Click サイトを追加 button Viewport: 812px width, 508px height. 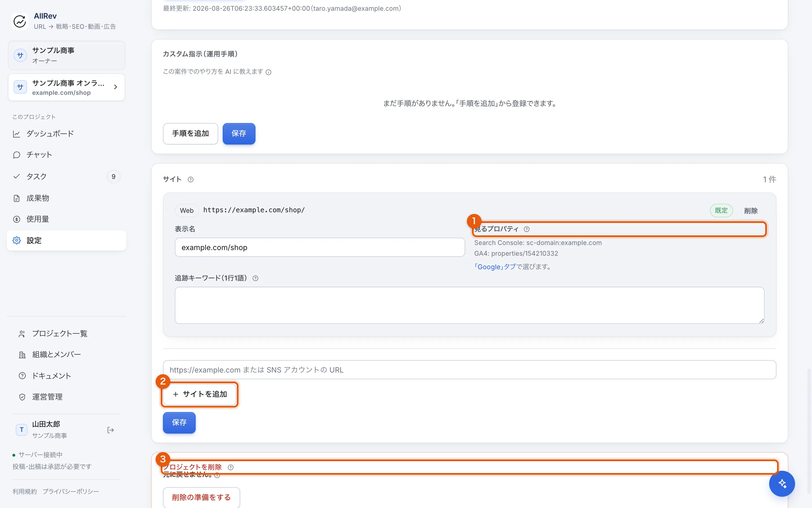click(200, 394)
